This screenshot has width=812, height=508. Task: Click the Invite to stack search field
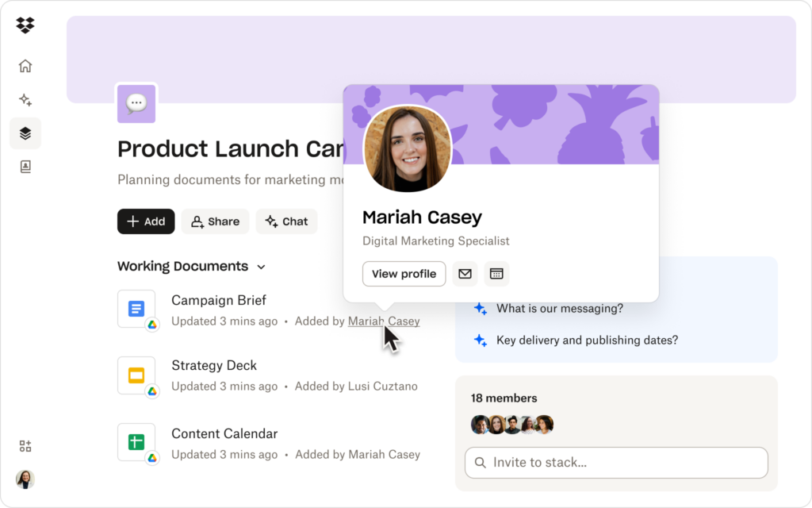616,462
